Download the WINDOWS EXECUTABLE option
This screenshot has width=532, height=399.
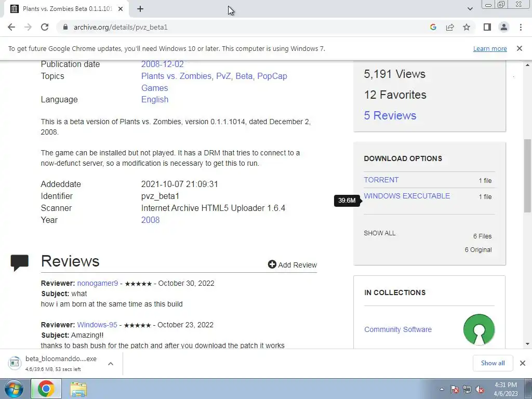(407, 196)
